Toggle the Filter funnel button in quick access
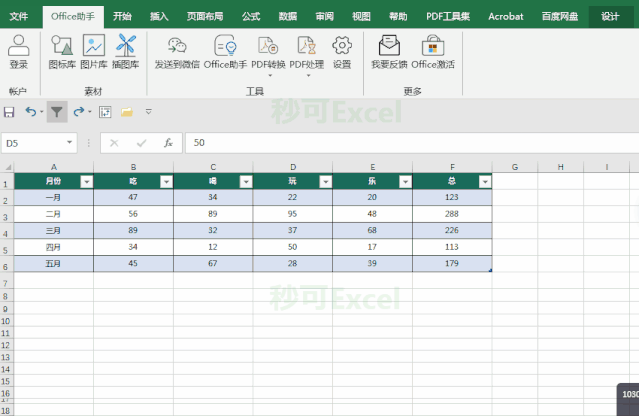This screenshot has height=416, width=639. click(x=57, y=112)
